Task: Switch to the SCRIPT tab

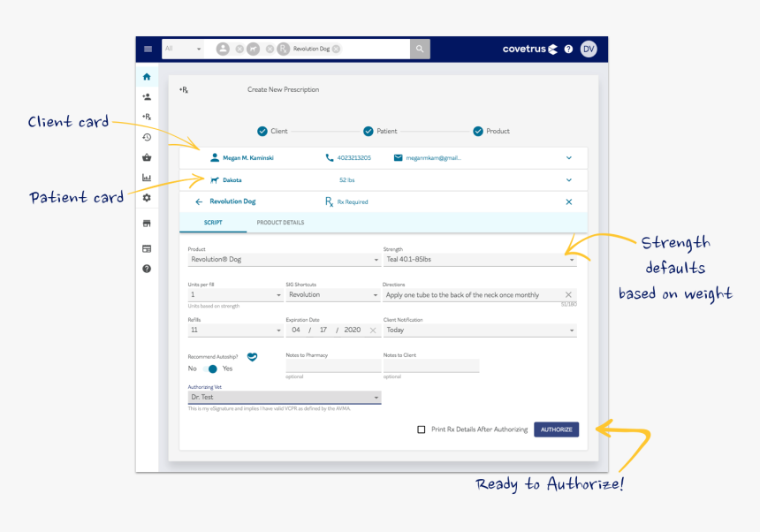Action: 213,223
